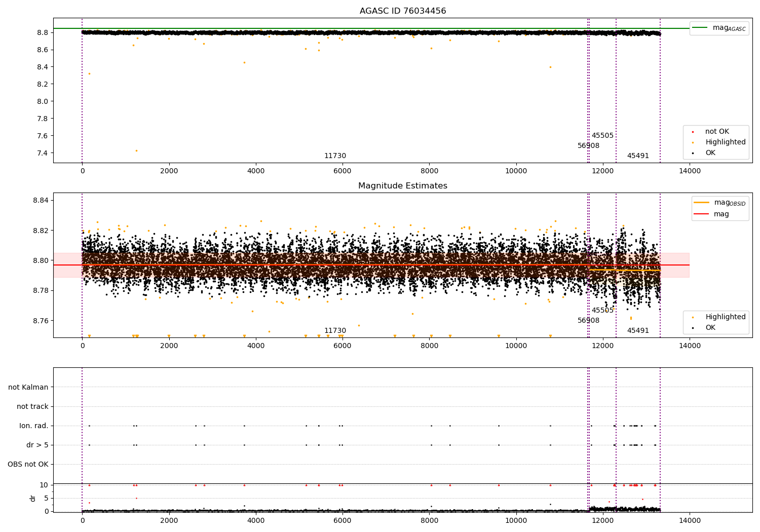Click the '8.6' y-axis tick label
This screenshot has height=532, width=760.
coord(43,50)
